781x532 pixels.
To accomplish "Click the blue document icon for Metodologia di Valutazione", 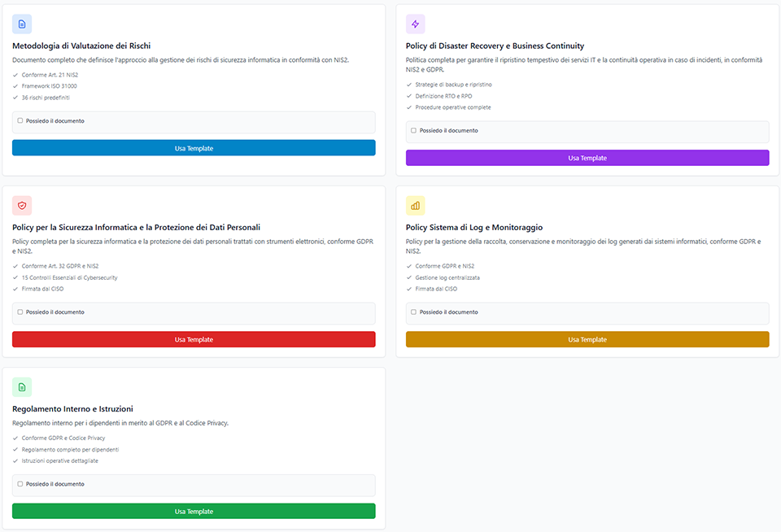I will click(x=22, y=24).
